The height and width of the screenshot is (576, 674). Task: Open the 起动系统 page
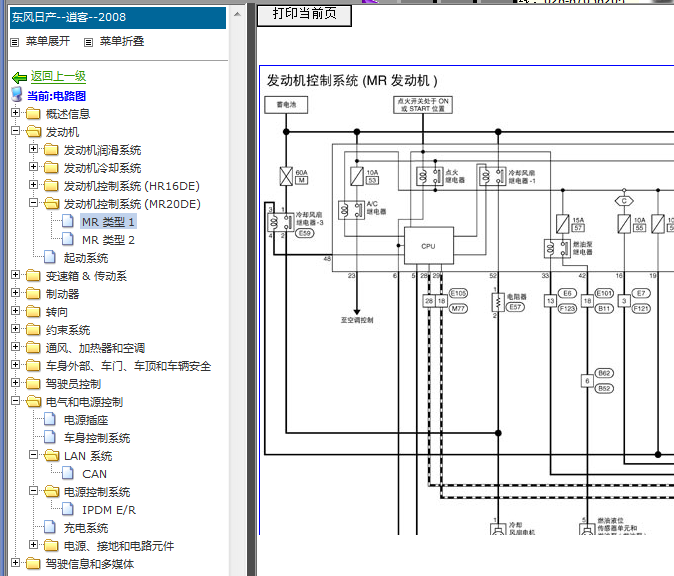click(86, 258)
